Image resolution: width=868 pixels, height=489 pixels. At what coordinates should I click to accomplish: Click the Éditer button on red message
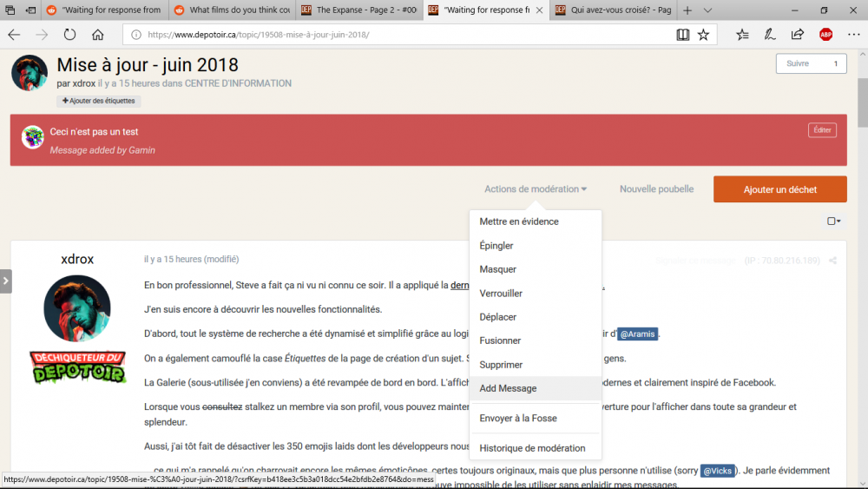click(x=821, y=130)
